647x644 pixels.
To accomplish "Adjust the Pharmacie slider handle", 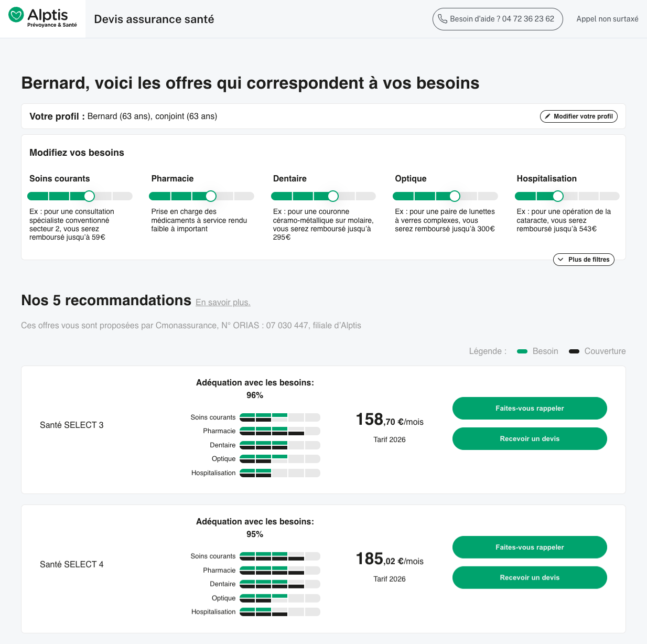I will 211,196.
